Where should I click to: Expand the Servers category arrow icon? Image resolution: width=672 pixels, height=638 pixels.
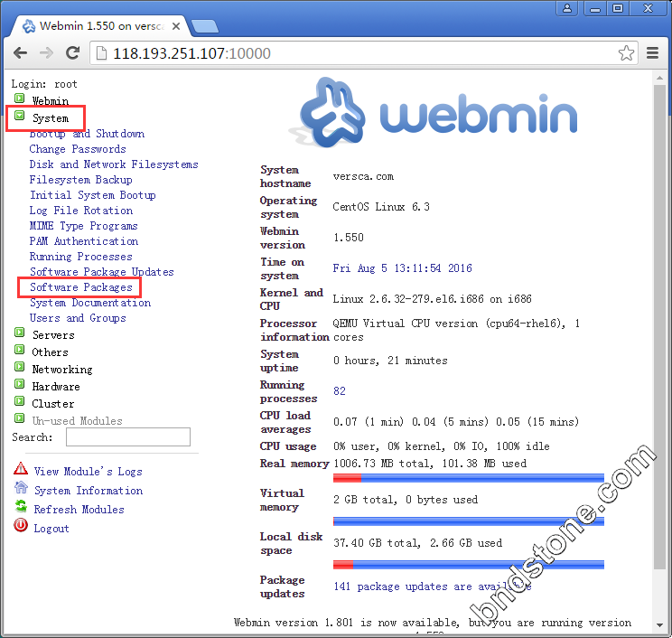[19, 333]
